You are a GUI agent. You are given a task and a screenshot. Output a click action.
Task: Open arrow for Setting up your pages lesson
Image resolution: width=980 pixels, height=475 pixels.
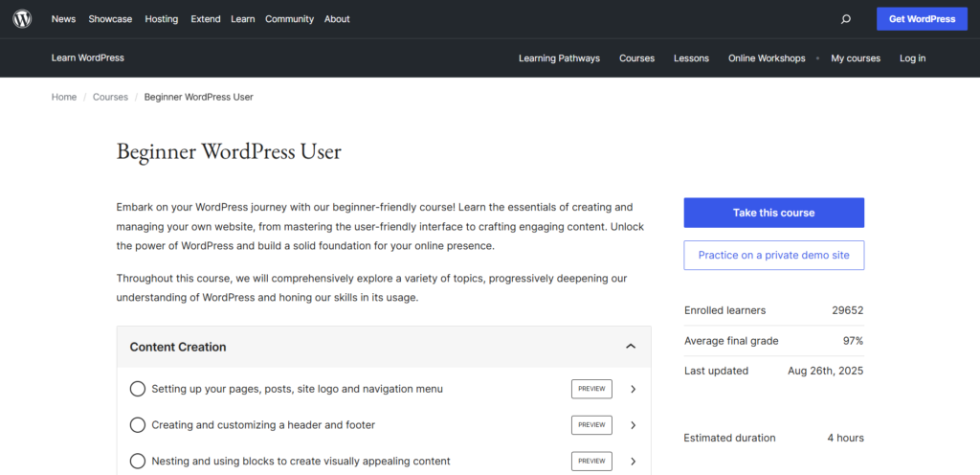[x=634, y=389]
